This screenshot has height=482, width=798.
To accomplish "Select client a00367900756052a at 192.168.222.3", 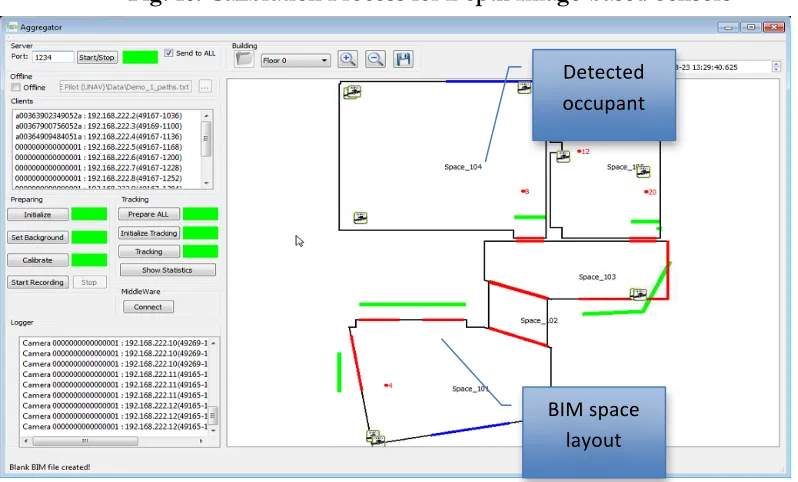I will click(x=98, y=126).
